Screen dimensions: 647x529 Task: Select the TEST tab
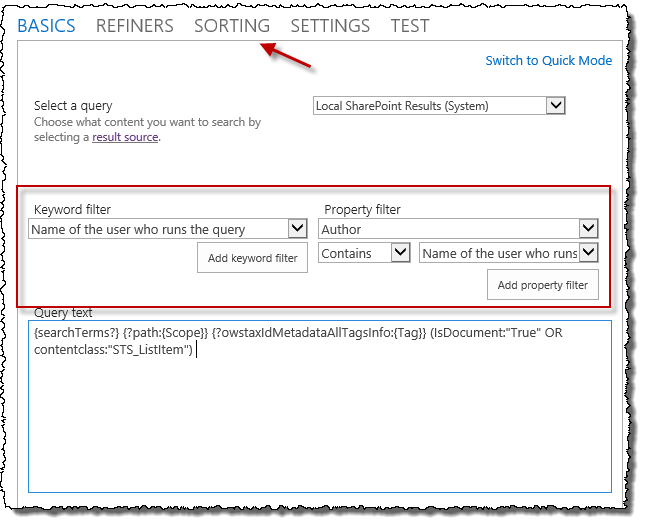[410, 26]
